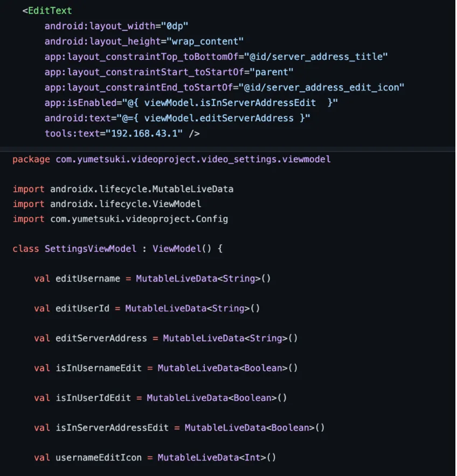Click the isInUsernameEdit variable name
Screen dimensions: 457x476
pyautogui.click(x=99, y=368)
